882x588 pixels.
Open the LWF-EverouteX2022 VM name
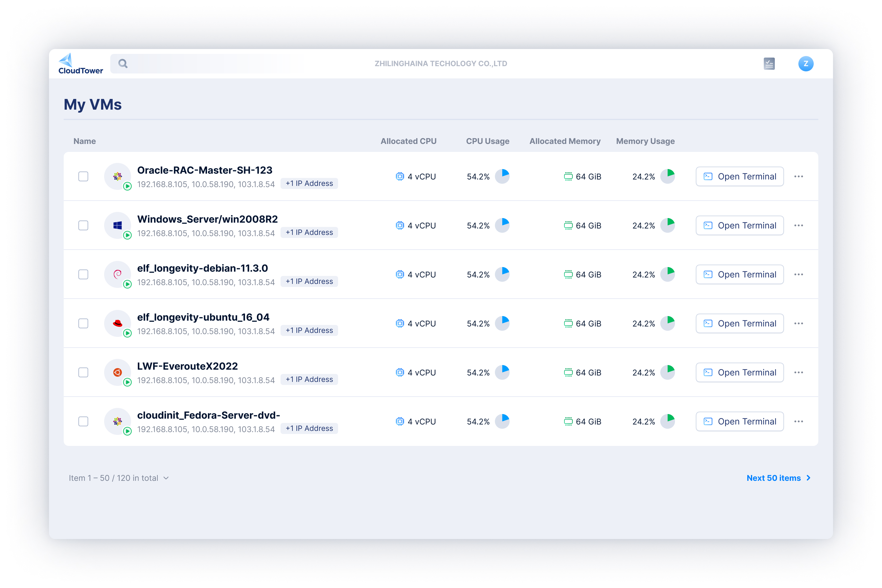187,366
